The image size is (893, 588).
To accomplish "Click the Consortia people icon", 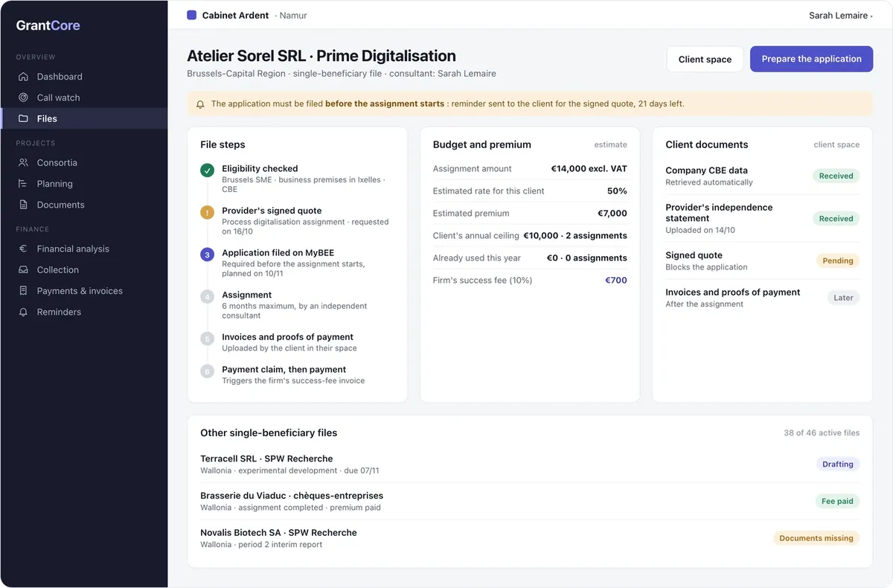I will point(23,162).
